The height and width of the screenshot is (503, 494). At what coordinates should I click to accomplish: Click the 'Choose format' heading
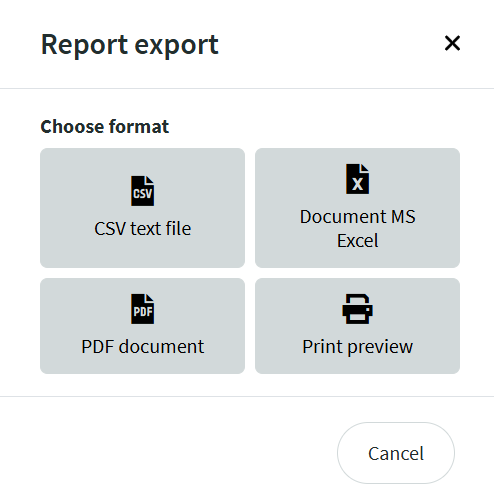tap(105, 127)
